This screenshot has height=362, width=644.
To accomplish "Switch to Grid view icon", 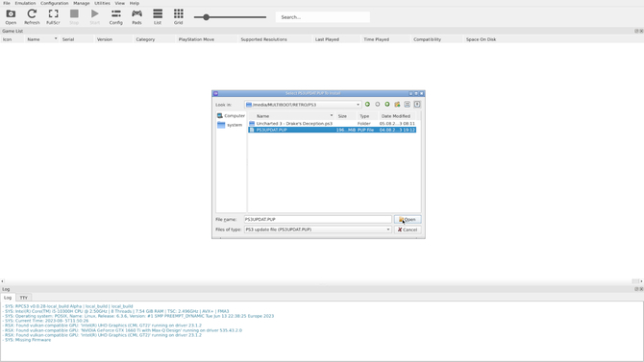I will [x=178, y=17].
